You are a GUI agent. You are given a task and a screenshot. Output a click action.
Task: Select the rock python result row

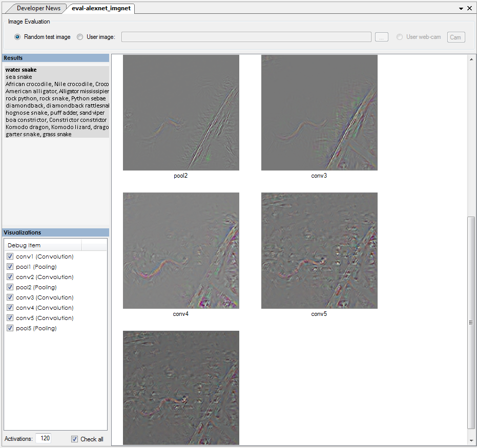[x=56, y=98]
